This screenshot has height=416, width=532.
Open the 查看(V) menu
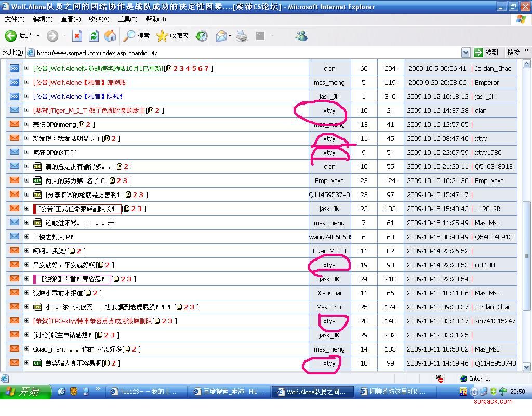[x=71, y=19]
